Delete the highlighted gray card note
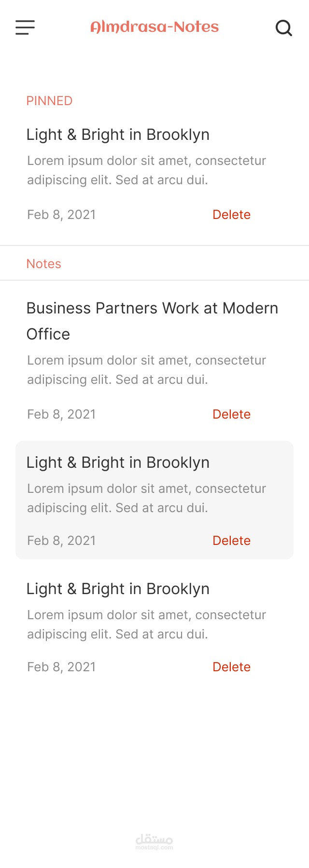The image size is (309, 868). pos(231,541)
